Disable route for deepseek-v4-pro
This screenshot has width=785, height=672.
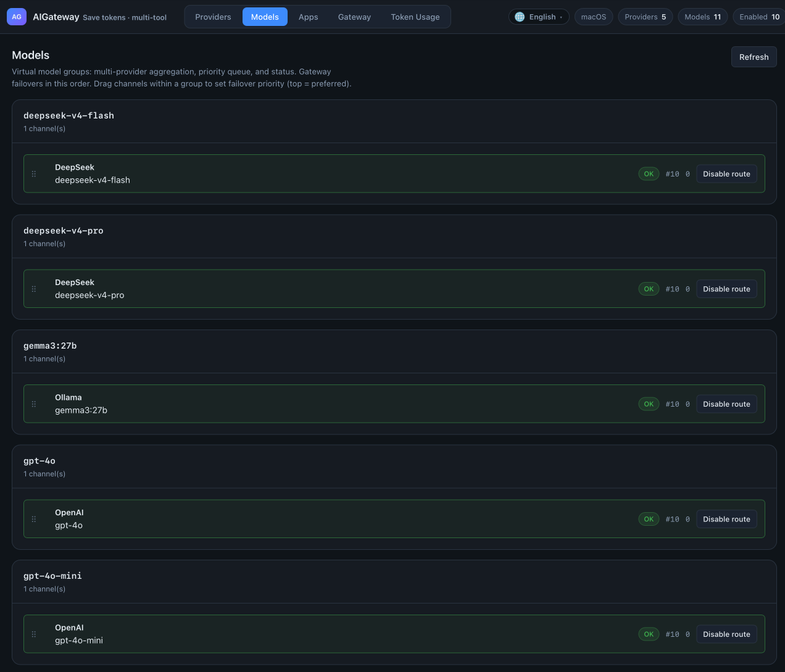[x=726, y=289]
